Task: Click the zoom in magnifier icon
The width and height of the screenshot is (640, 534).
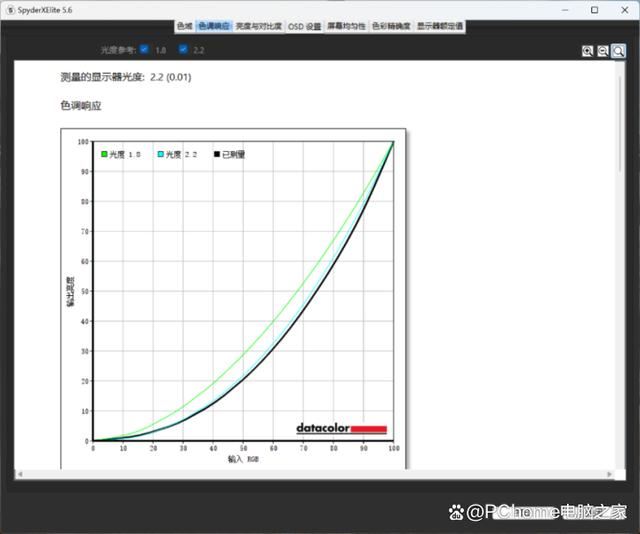Action: click(588, 51)
